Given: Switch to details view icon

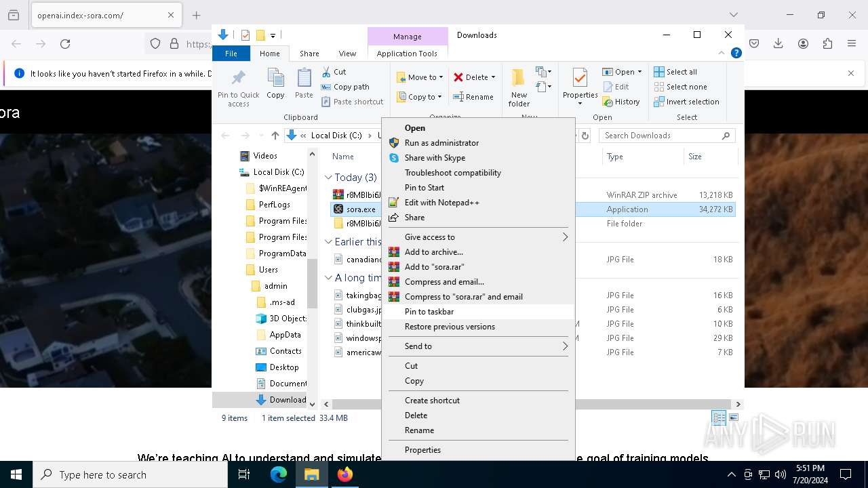Looking at the screenshot, I should tap(719, 418).
